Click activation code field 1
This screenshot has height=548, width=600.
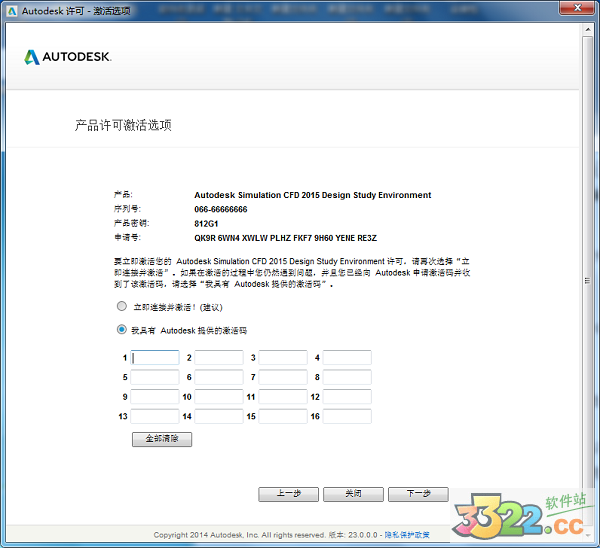pyautogui.click(x=155, y=357)
